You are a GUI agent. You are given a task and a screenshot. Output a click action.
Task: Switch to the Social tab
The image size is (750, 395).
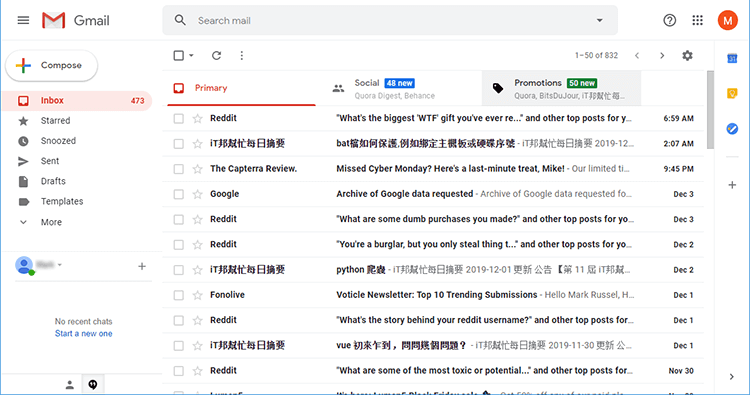pos(401,88)
